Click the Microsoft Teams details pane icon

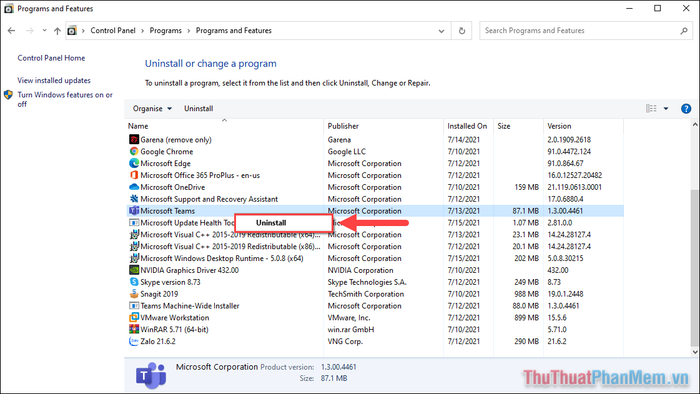click(x=151, y=375)
